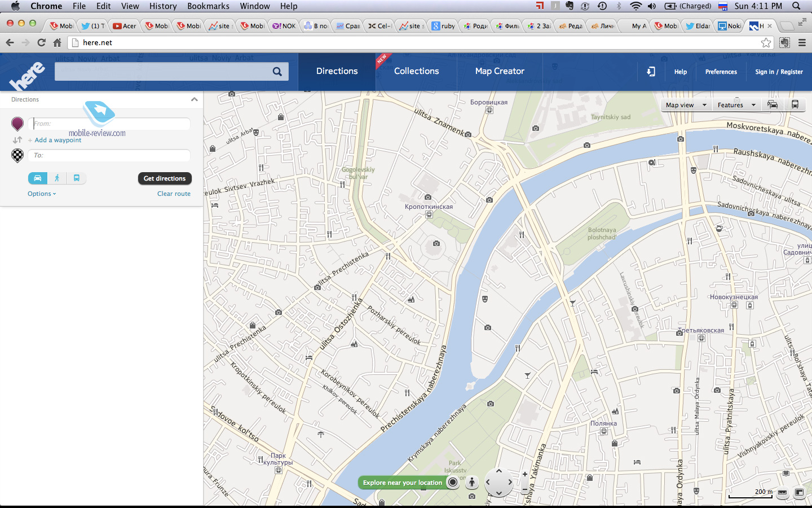Screen dimensions: 812x508
Task: Open the Bookmarks menu
Action: pos(208,6)
